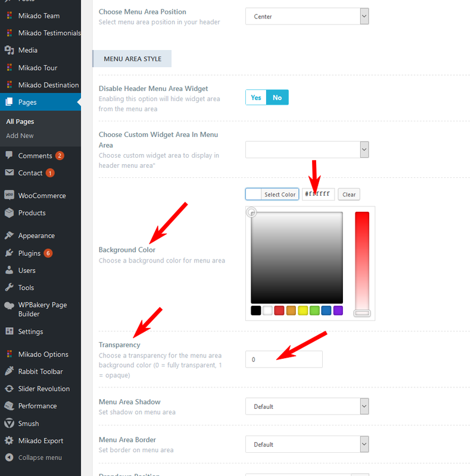Open the Menu Area Border dropdown
The height and width of the screenshot is (476, 471).
[x=307, y=444]
